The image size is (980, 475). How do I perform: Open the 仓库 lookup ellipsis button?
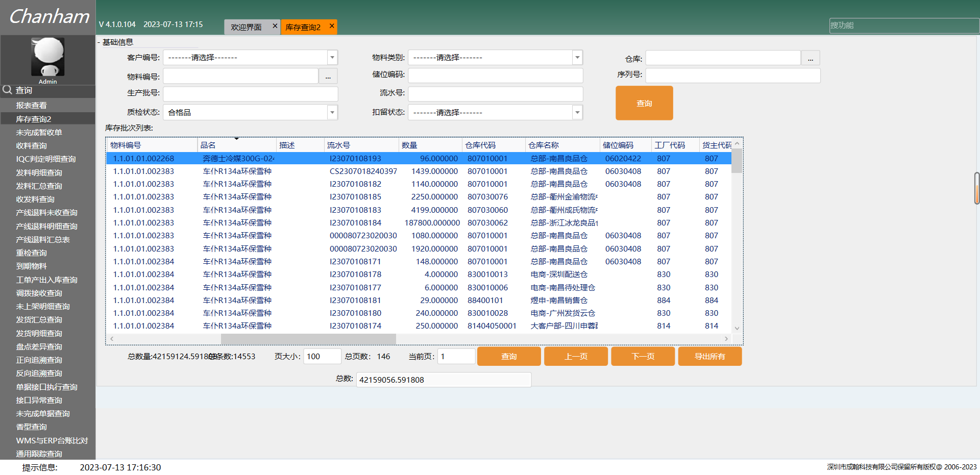810,59
